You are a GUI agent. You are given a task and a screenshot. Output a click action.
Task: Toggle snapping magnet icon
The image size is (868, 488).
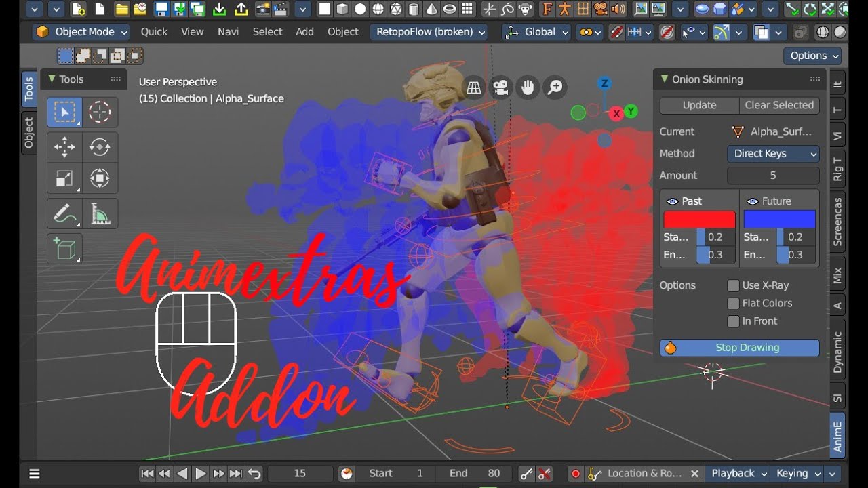click(616, 32)
